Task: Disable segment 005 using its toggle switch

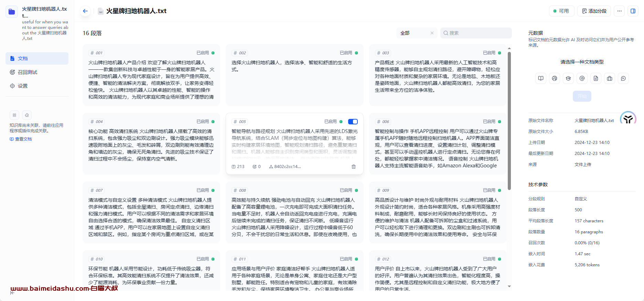Action: click(353, 122)
